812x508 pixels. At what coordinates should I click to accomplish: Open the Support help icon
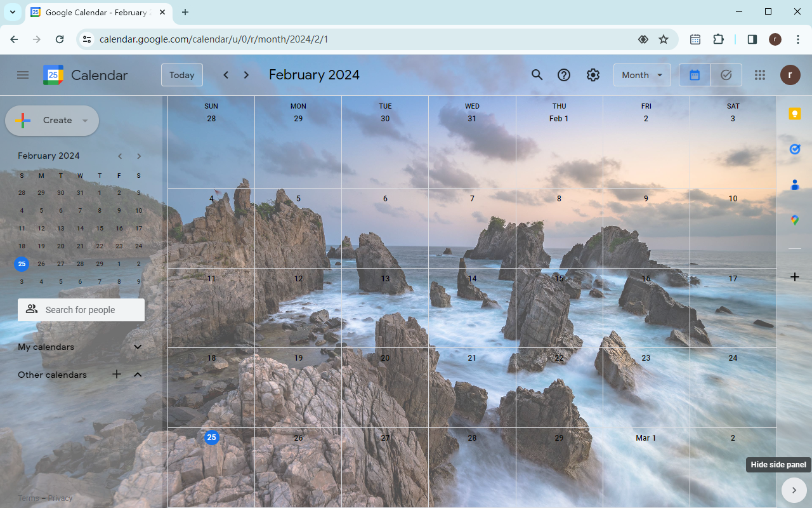[x=564, y=75]
